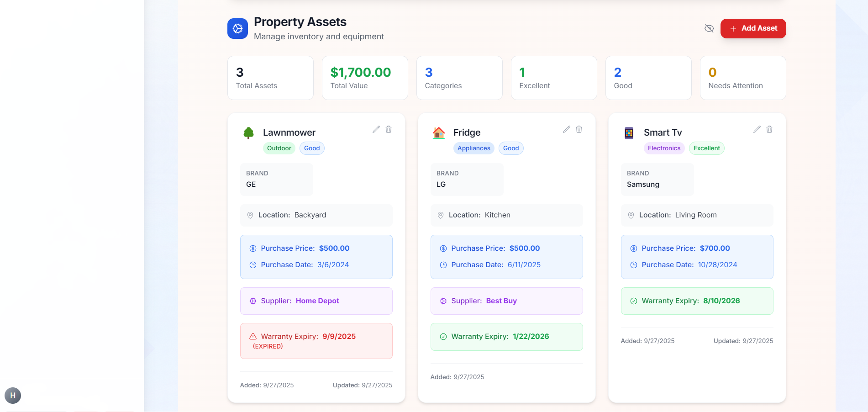The image size is (868, 412).
Task: Click the 1/22/2026 warranty expiry date
Action: [x=531, y=337]
